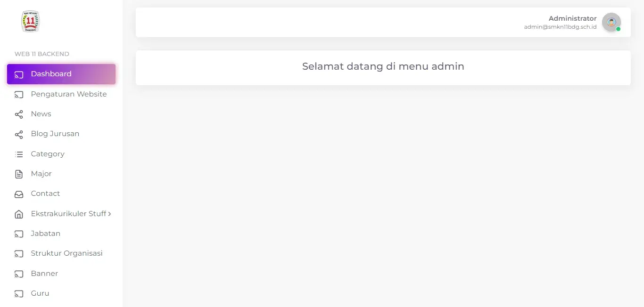Image resolution: width=644 pixels, height=307 pixels.
Task: Go to the News menu
Action: tap(61, 114)
